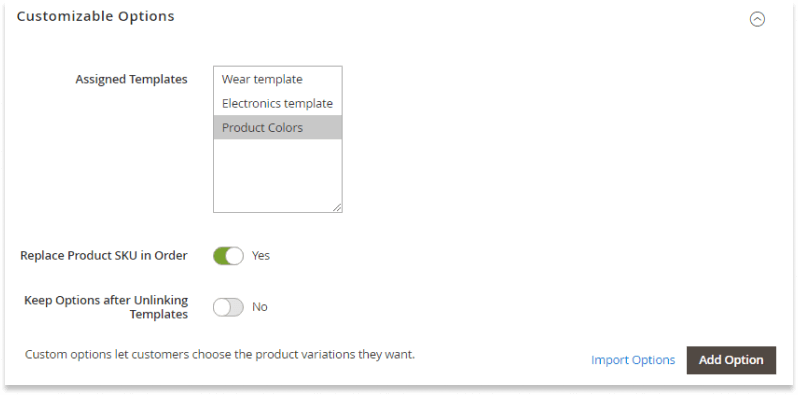Click the white knob of Keep Options switch

222,307
